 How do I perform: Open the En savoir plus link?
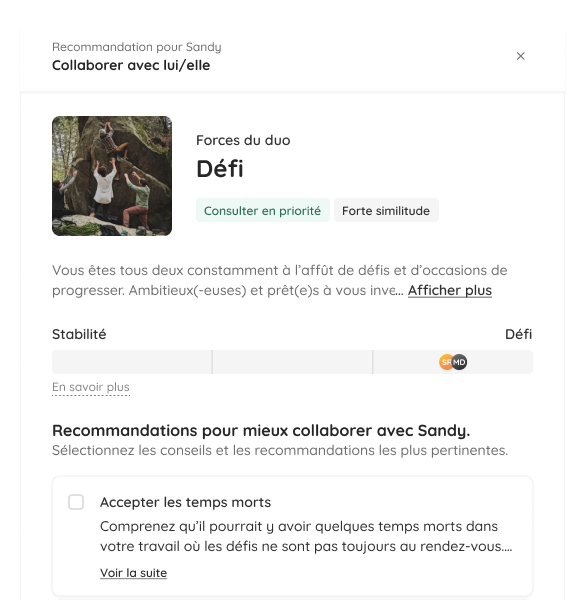(91, 387)
